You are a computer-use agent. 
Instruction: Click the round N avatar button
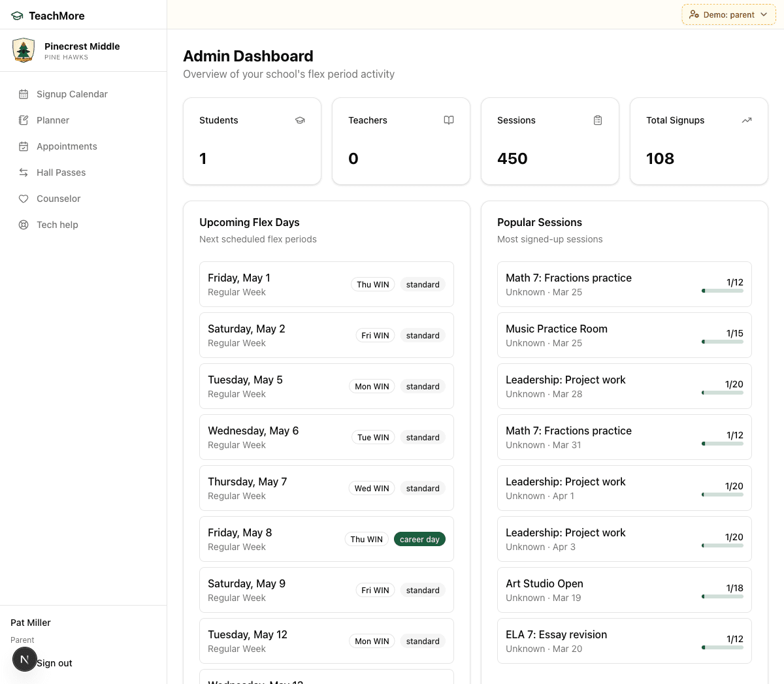click(x=25, y=659)
